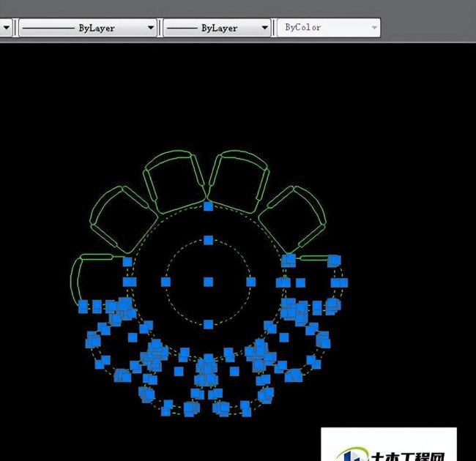Select the right quadrant grip of the inner dashed circle
The width and height of the screenshot is (476, 461).
point(250,282)
